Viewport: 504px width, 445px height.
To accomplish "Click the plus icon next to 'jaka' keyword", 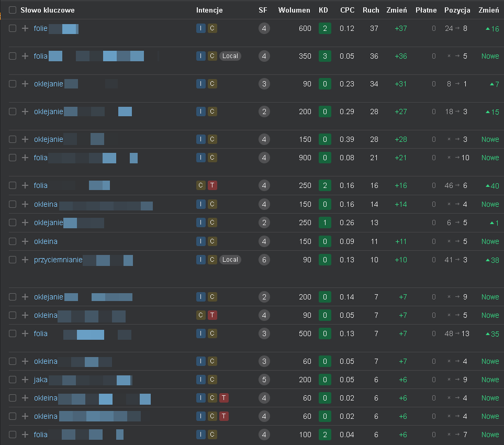I will [25, 380].
